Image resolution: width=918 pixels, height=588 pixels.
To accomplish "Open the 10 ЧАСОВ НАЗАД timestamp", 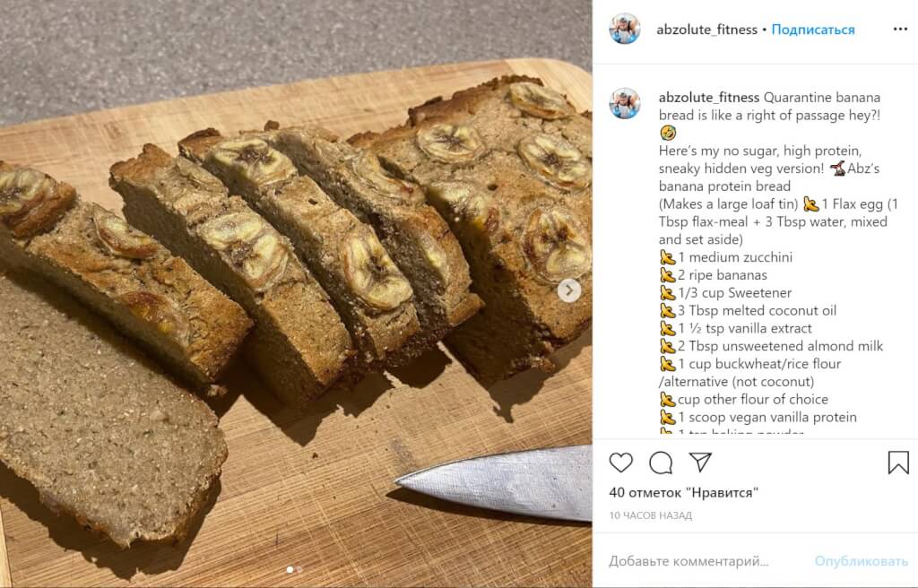I will tap(651, 515).
